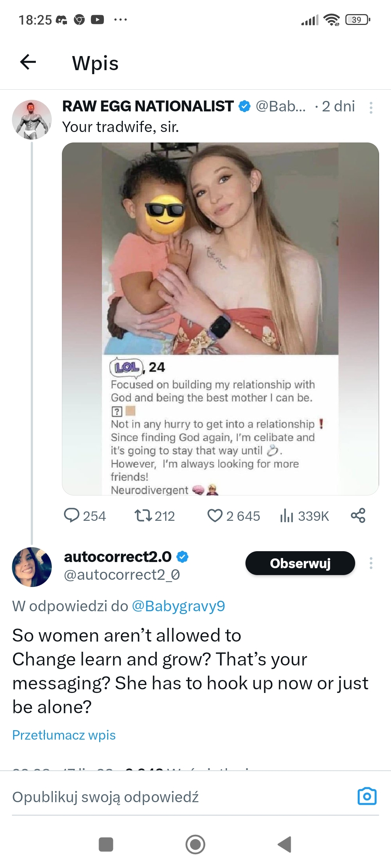Screen dimensions: 391x868
Task: Tap the back arrow icon
Action: (x=28, y=62)
